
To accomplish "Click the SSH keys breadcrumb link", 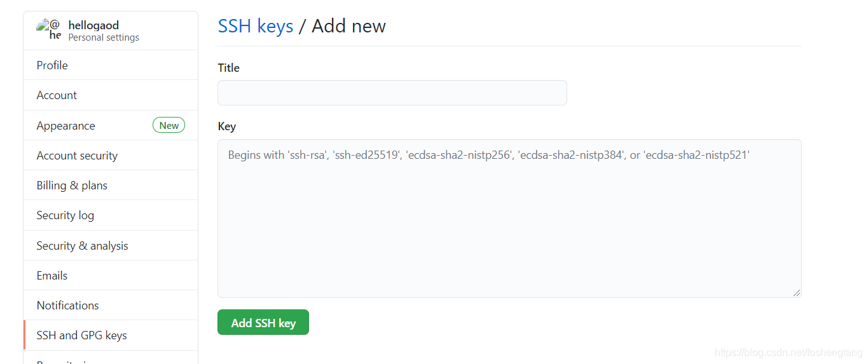I will [256, 26].
